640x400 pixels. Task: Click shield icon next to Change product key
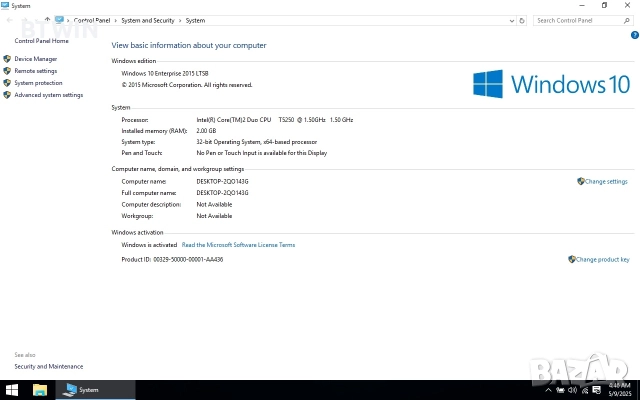[572, 259]
